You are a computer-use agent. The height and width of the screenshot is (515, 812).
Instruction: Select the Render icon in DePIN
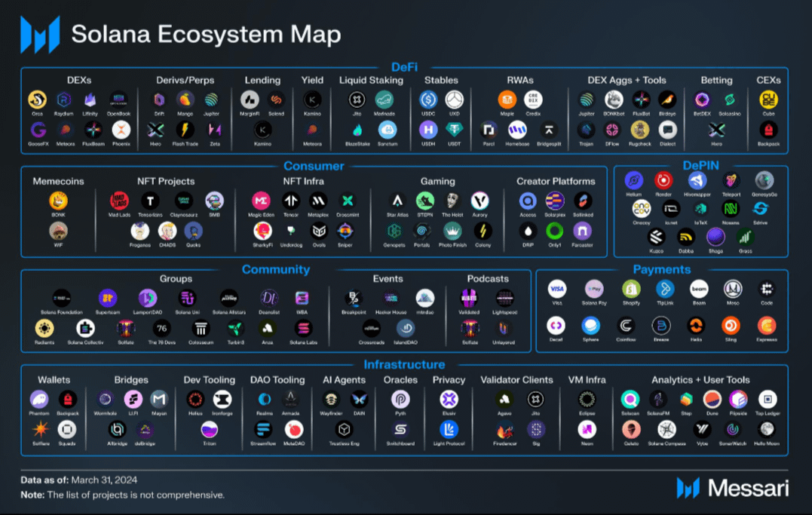(x=663, y=180)
